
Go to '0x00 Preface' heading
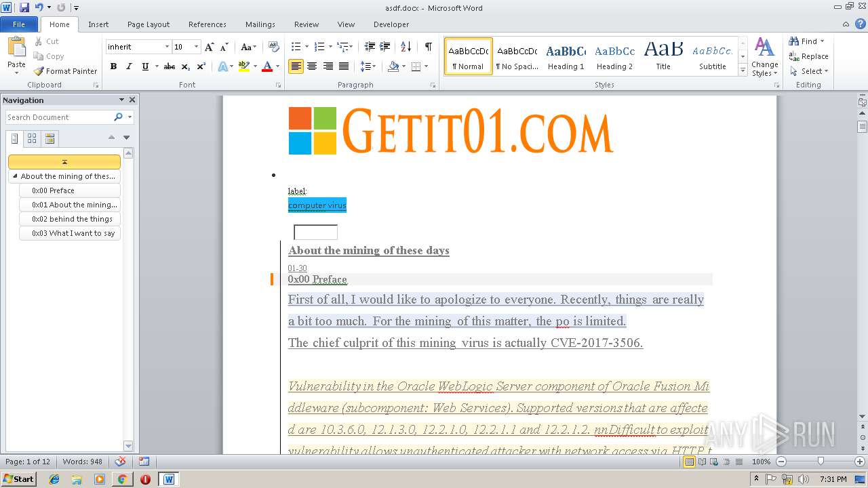click(x=71, y=190)
